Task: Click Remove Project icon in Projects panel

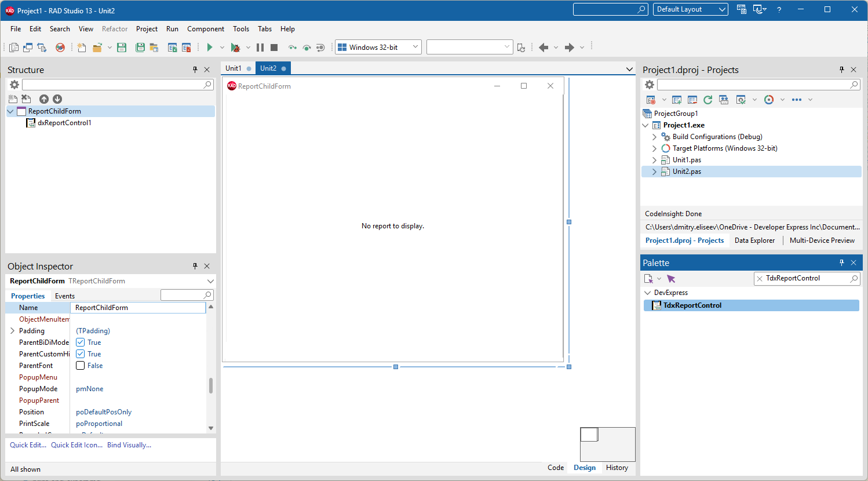Action: (692, 100)
